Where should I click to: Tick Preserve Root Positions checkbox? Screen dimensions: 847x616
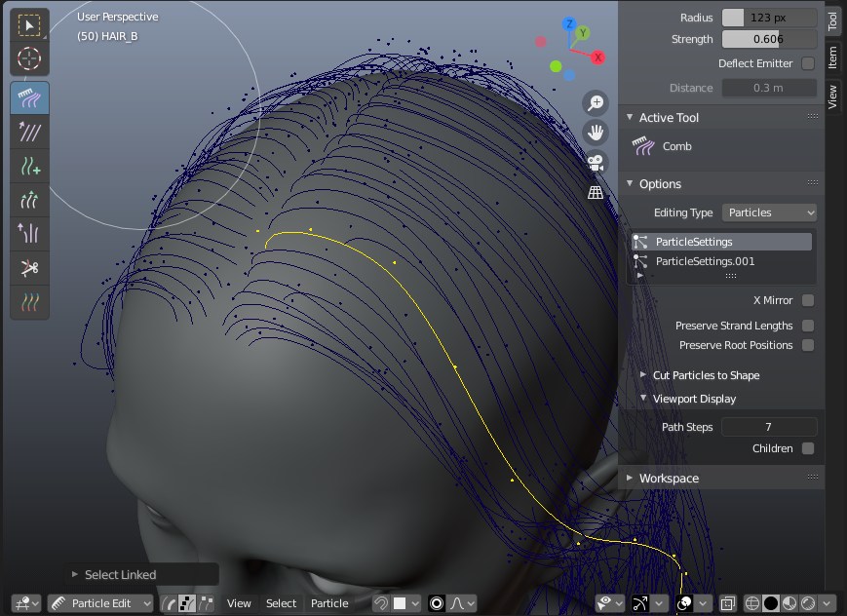click(808, 345)
